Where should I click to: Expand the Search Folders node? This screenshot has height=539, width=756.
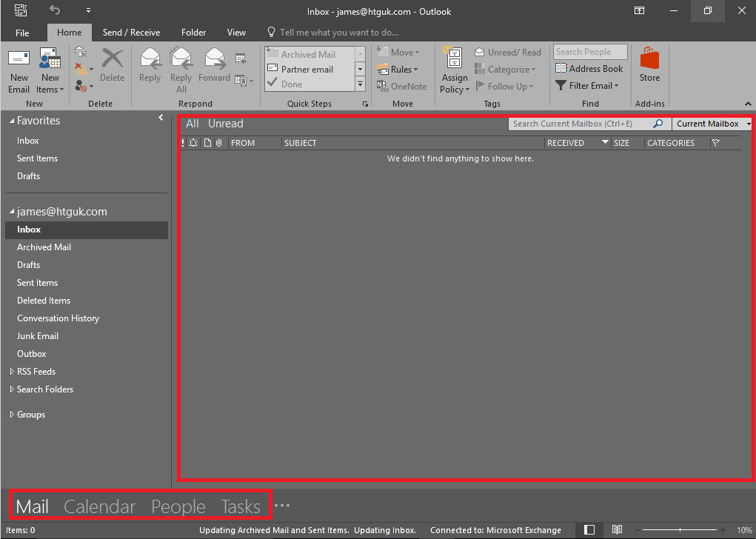click(12, 389)
